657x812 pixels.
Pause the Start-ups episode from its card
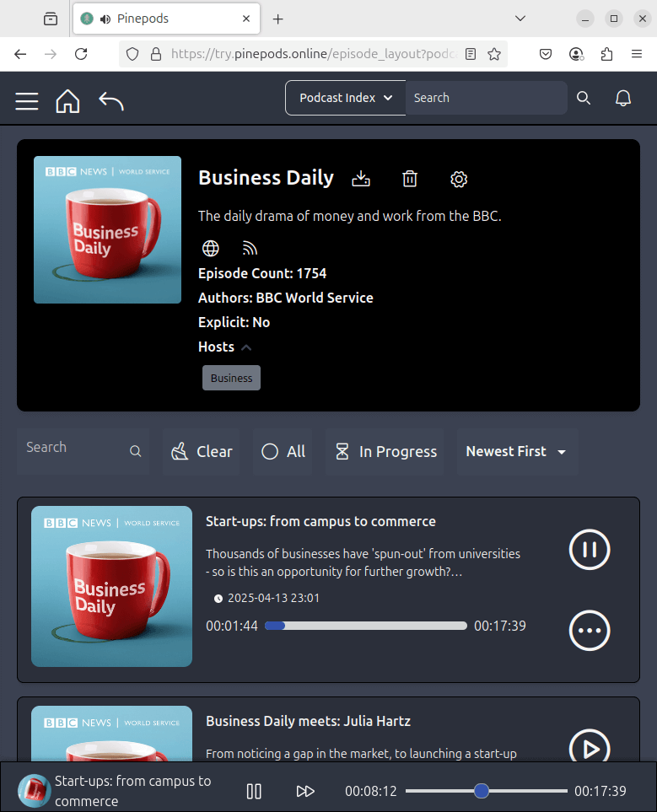590,550
